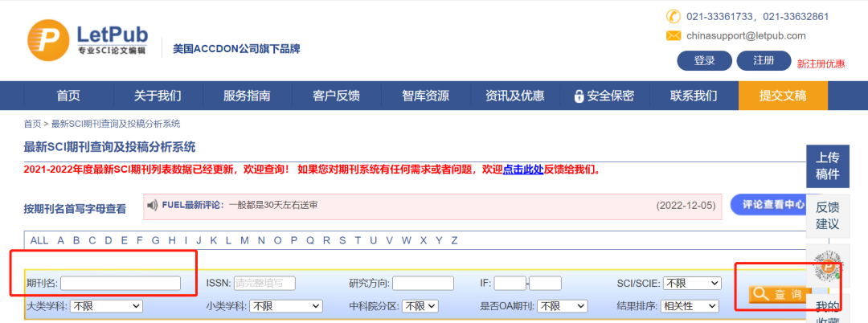Open the 资讯及优惠 navigation tab
The image size is (868, 323).
(515, 96)
